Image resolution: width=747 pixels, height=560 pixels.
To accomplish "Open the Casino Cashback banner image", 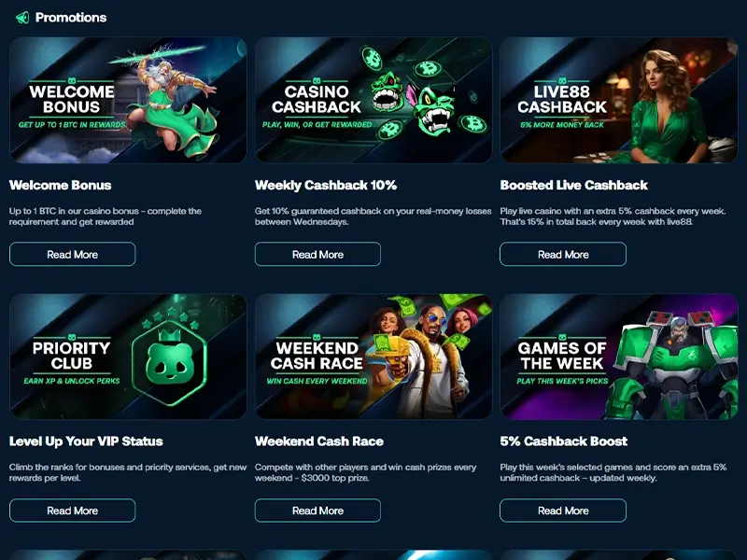I will coord(373,100).
